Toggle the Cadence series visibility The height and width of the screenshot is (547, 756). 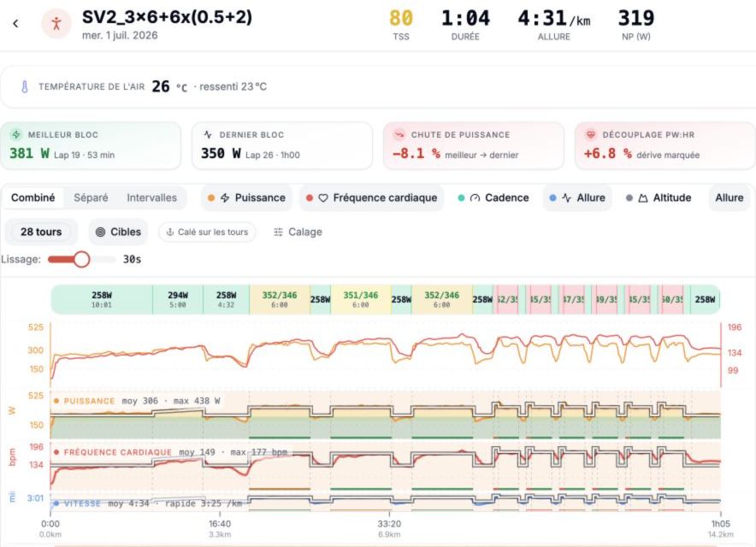pyautogui.click(x=493, y=197)
